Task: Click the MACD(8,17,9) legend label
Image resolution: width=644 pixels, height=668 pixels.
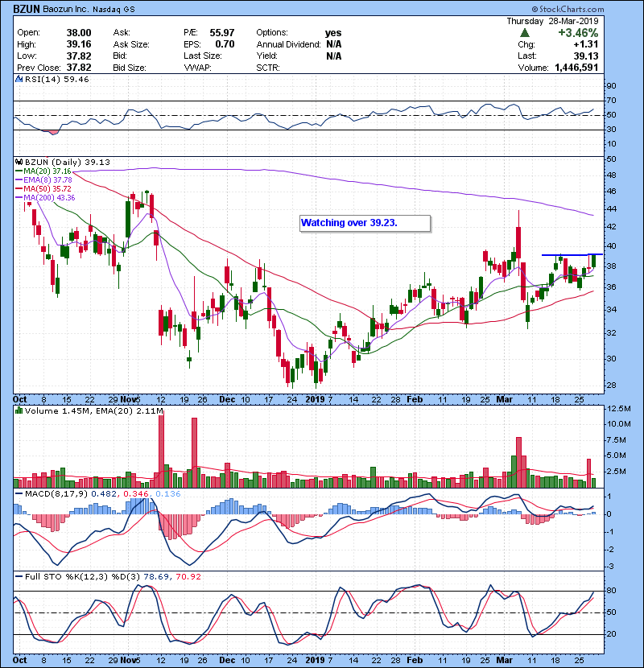Action: [x=56, y=494]
